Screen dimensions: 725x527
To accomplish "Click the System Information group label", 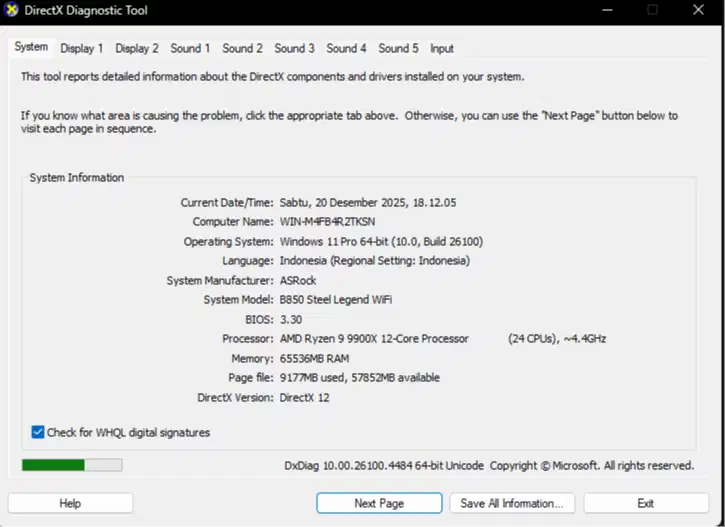I will point(77,178).
